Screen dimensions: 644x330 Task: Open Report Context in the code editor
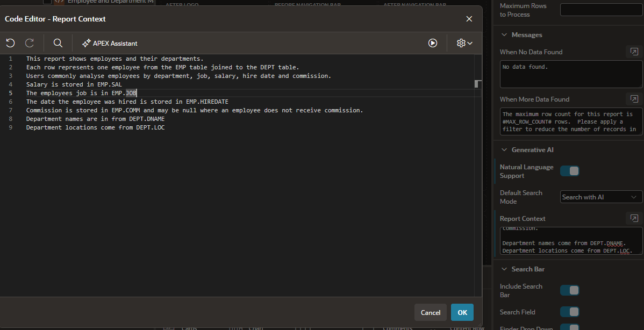click(x=634, y=218)
